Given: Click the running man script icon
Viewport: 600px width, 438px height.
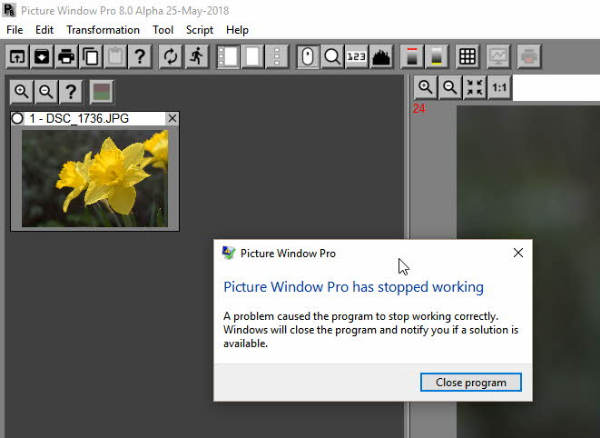Looking at the screenshot, I should tap(195, 56).
